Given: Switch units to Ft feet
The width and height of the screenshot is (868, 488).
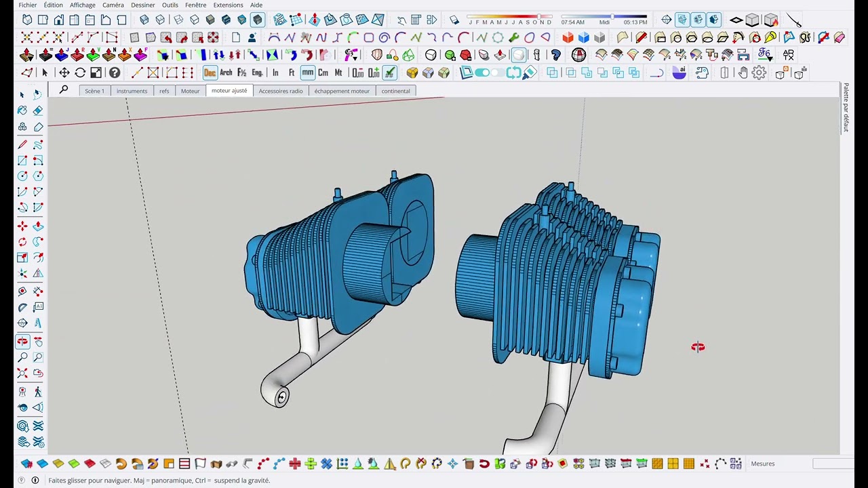Looking at the screenshot, I should point(292,73).
